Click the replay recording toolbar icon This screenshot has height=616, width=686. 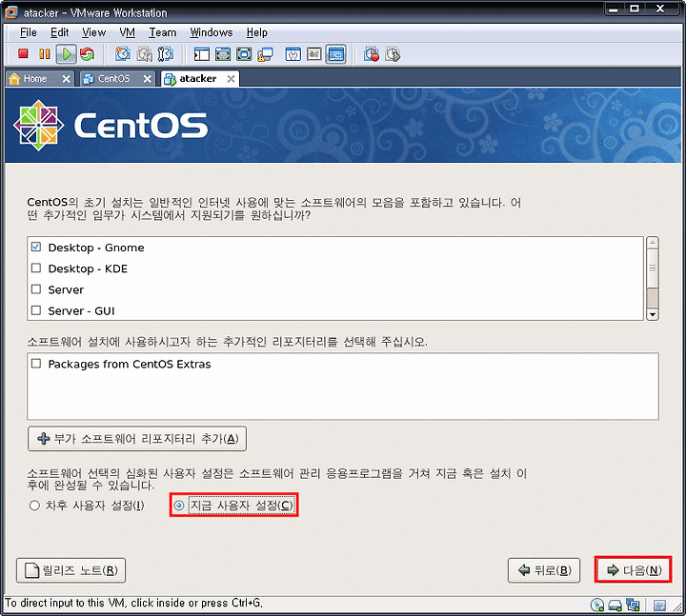coord(393,54)
